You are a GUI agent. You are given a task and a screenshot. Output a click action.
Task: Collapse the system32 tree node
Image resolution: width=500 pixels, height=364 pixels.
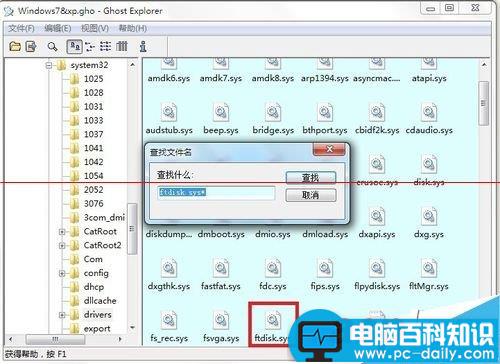coord(49,65)
